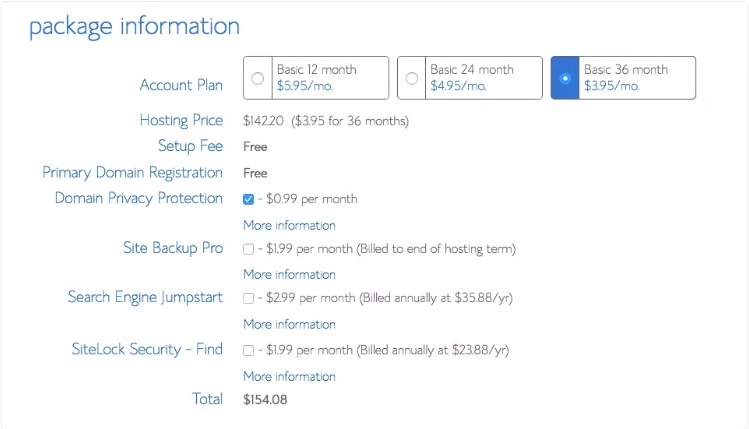Click the Search Engine Jumpstart label

click(145, 297)
